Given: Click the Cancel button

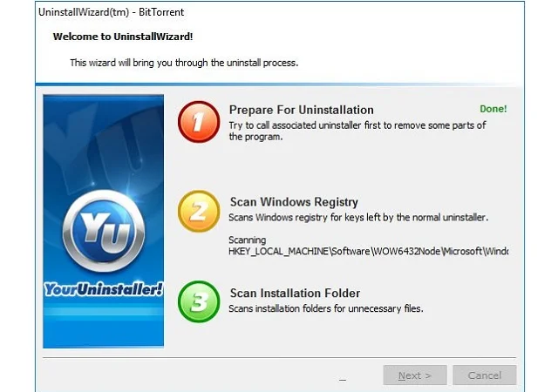Looking at the screenshot, I should click(x=485, y=375).
